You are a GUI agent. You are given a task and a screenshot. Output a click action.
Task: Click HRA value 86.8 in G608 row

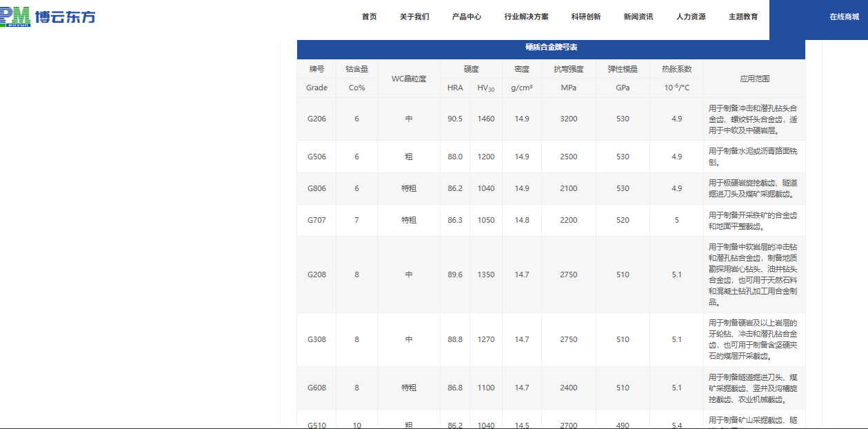tap(455, 388)
